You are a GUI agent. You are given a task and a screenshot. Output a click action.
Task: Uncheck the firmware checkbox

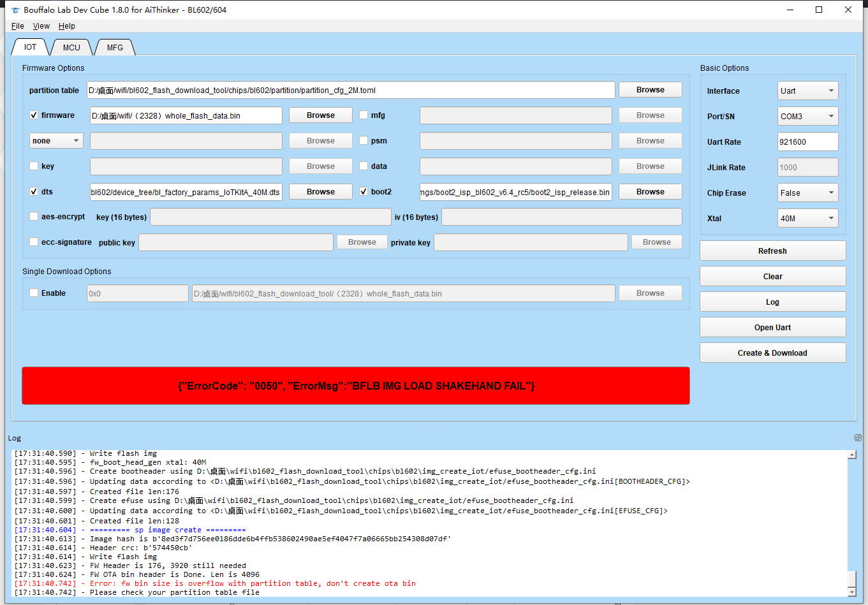point(33,115)
